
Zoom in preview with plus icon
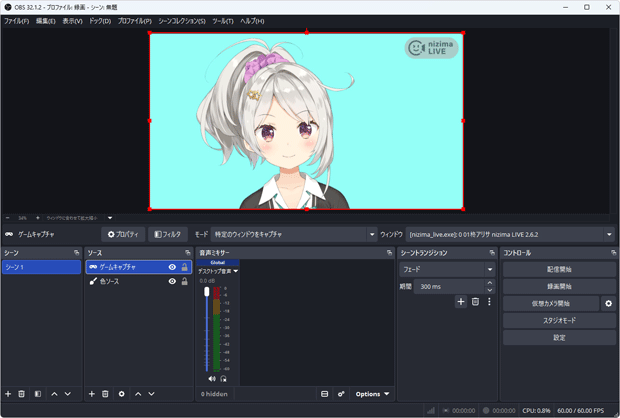(38, 218)
